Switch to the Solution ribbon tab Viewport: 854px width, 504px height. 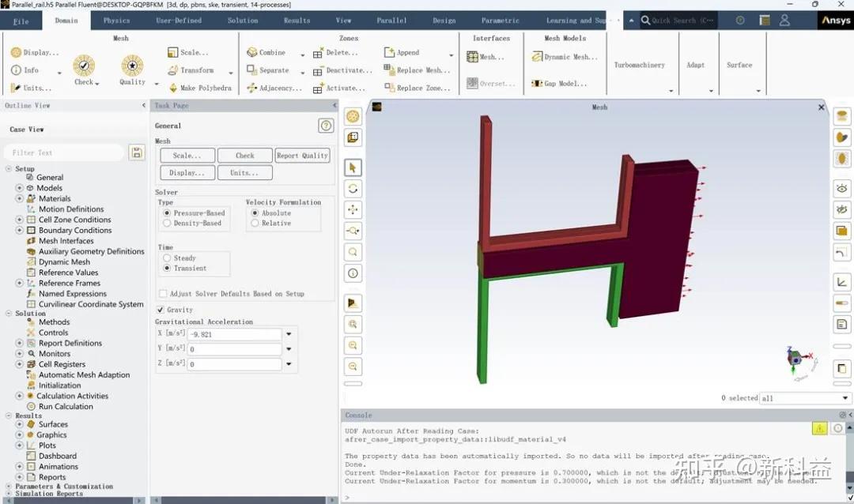click(243, 21)
